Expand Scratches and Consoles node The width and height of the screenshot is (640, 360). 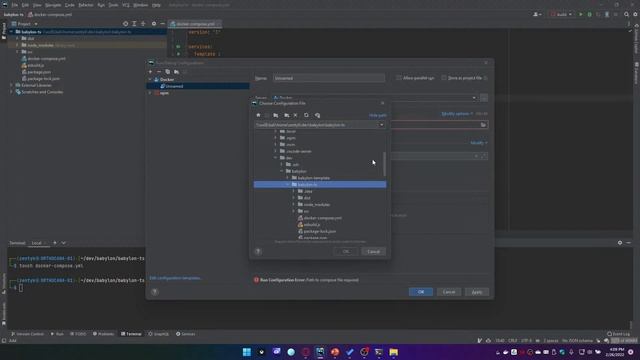11,92
